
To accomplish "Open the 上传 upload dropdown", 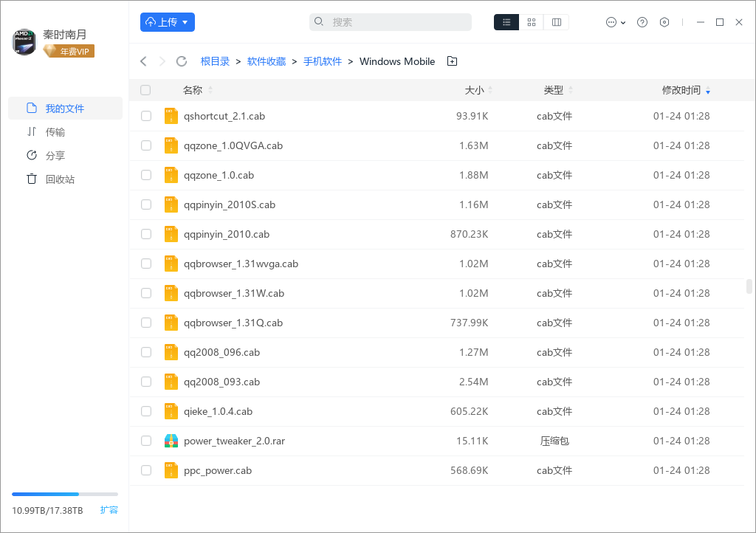I will [x=168, y=22].
